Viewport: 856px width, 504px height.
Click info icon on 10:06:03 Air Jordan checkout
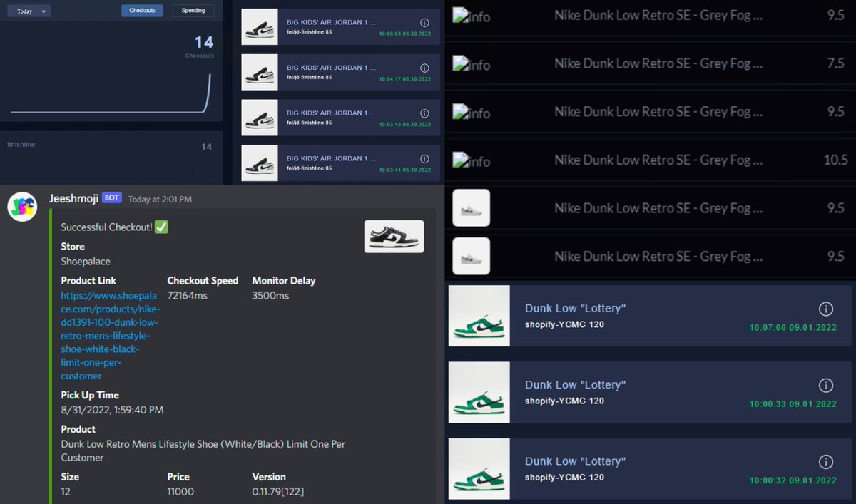(x=424, y=23)
